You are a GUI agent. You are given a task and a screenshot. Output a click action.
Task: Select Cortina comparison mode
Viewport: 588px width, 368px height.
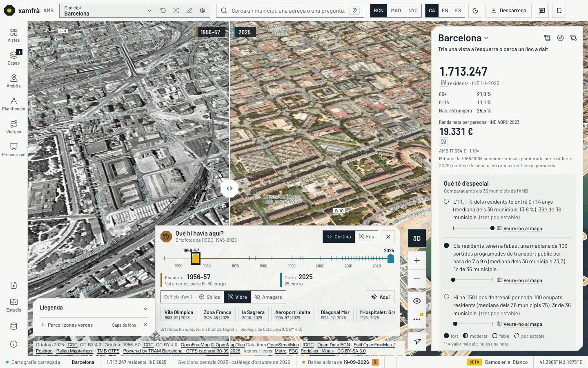click(339, 237)
